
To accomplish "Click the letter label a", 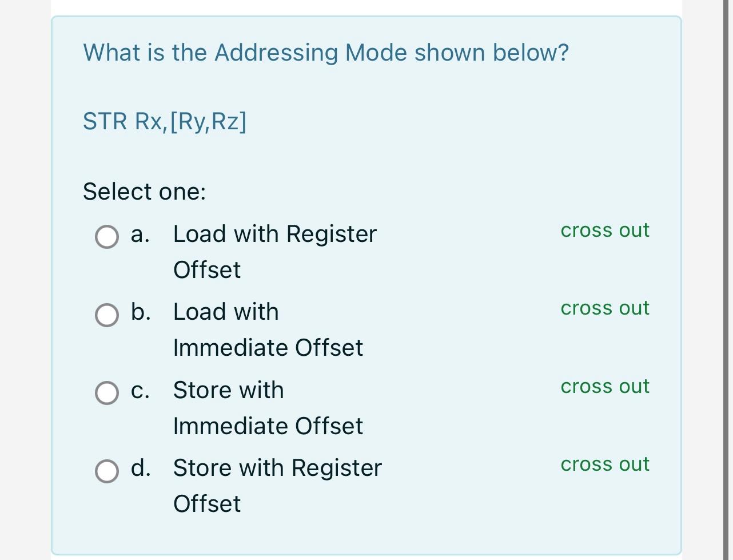I will [x=139, y=234].
